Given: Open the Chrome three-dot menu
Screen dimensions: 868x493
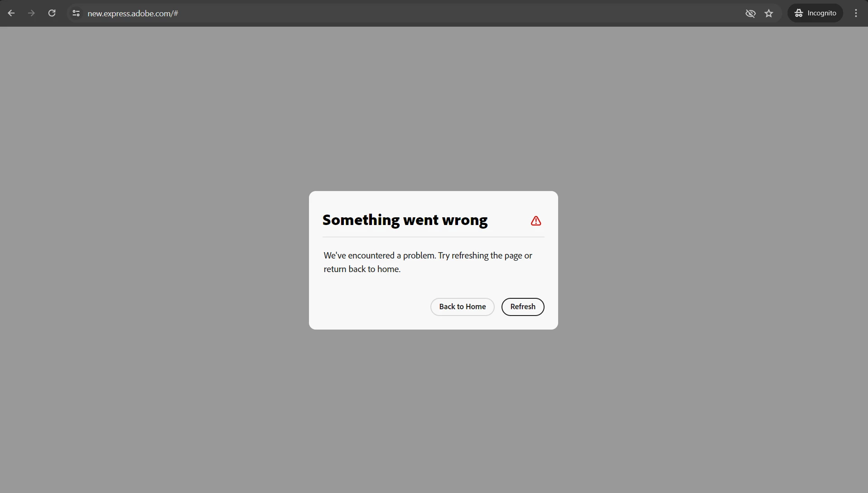Looking at the screenshot, I should click(856, 13).
